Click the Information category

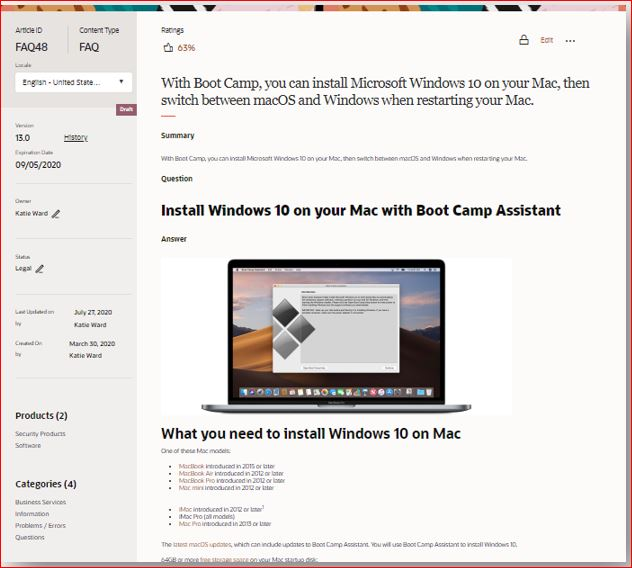[32, 514]
